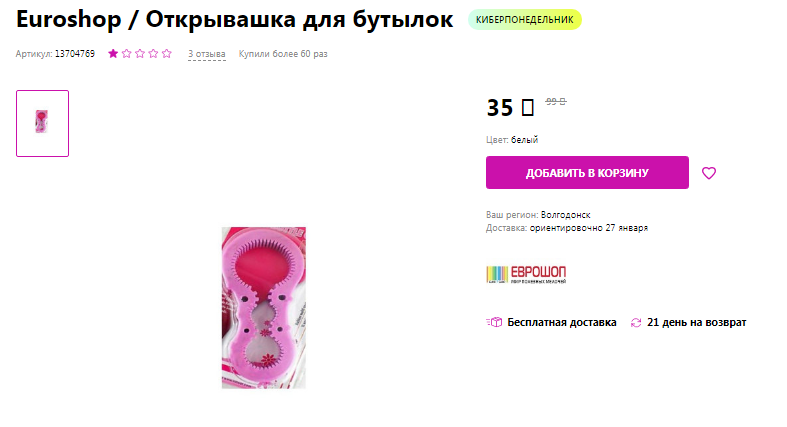Add product to favorites with heart icon
This screenshot has width=787, height=427.
pyautogui.click(x=709, y=173)
